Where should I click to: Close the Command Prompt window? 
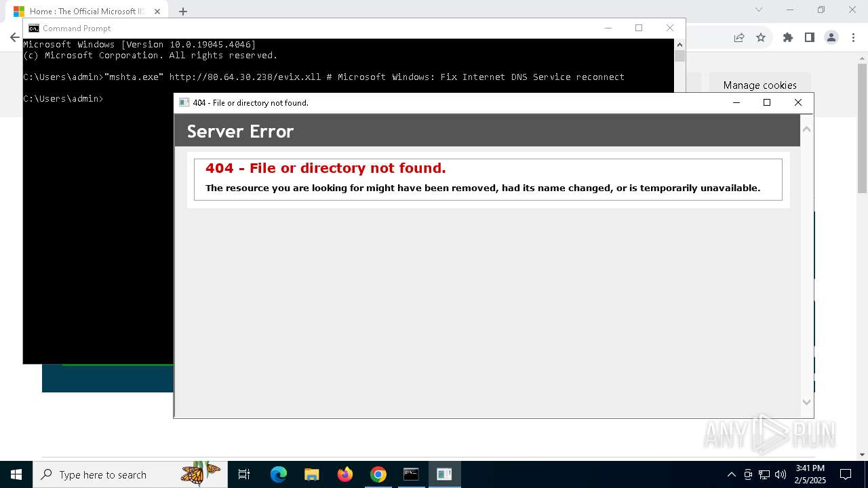pos(669,28)
